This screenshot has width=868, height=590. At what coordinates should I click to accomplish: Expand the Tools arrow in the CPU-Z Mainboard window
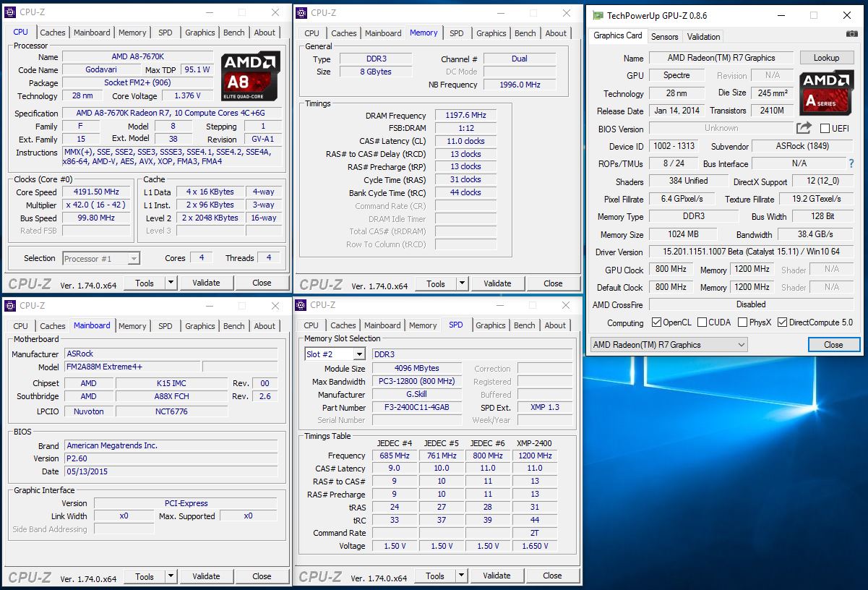tap(171, 576)
